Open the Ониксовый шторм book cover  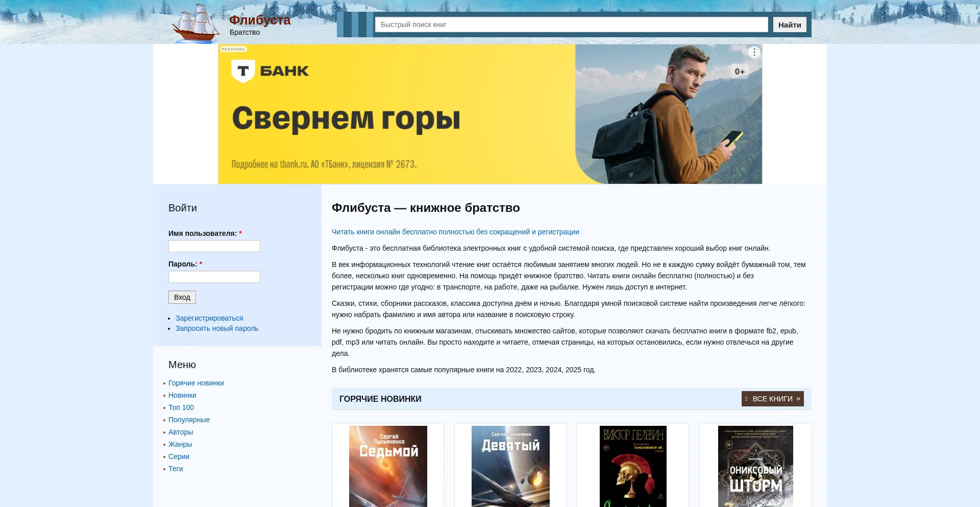point(755,466)
